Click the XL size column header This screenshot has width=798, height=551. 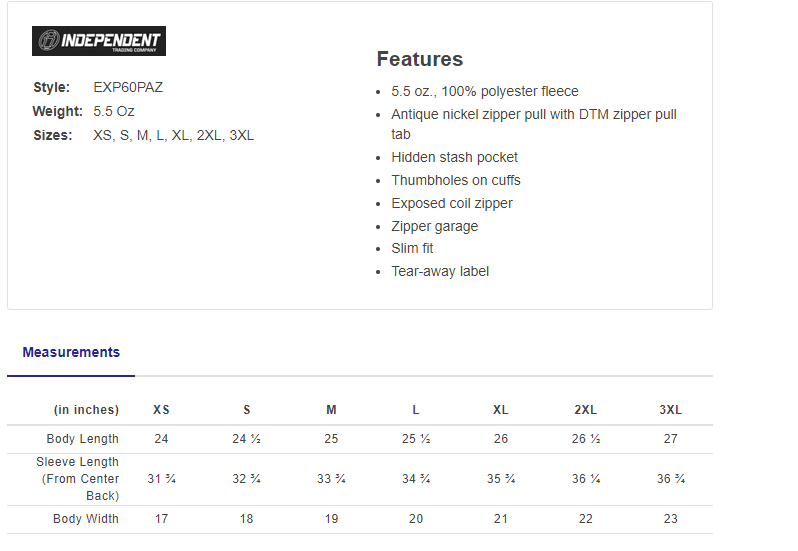pos(501,410)
